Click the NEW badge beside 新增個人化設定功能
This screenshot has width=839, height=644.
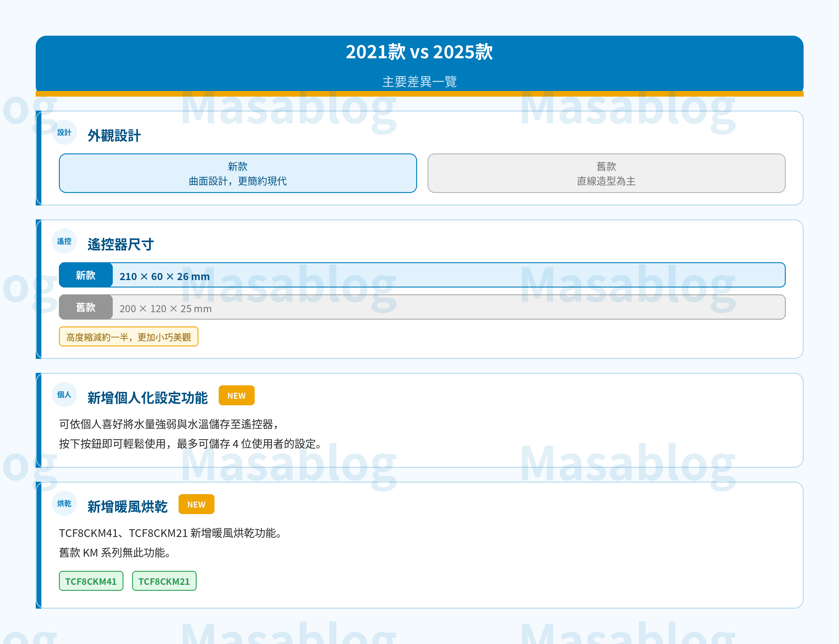(236, 395)
